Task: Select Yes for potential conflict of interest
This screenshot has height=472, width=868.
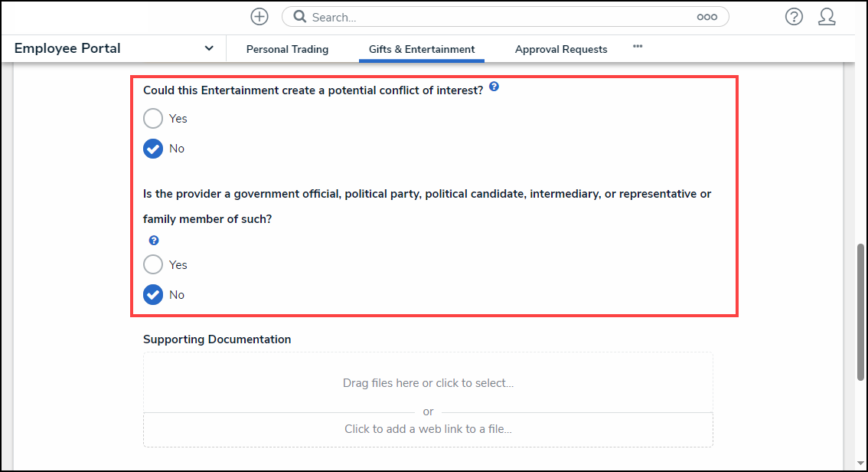Action: [154, 119]
